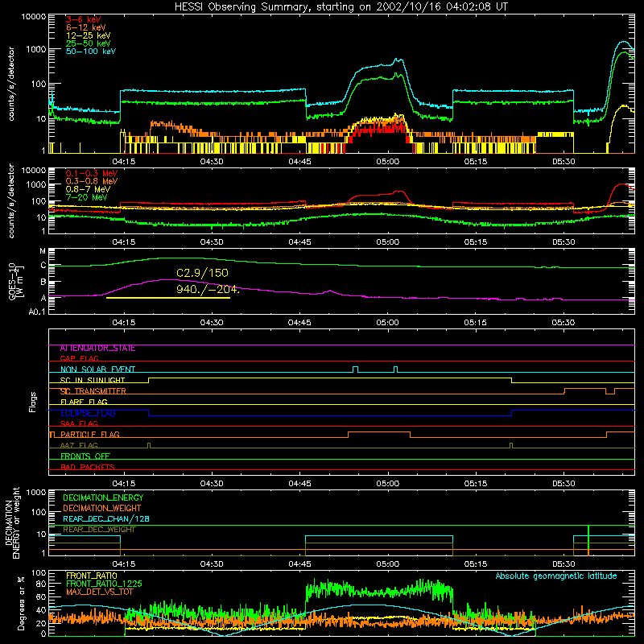The width and height of the screenshot is (644, 644).
Task: Click the 0.1-0.3 MeV legend label
Action: coord(92,173)
